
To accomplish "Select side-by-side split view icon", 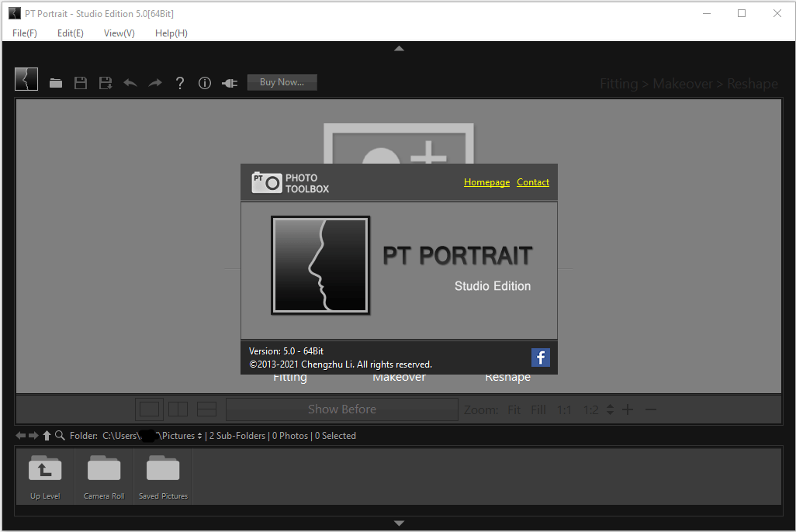I will 178,409.
